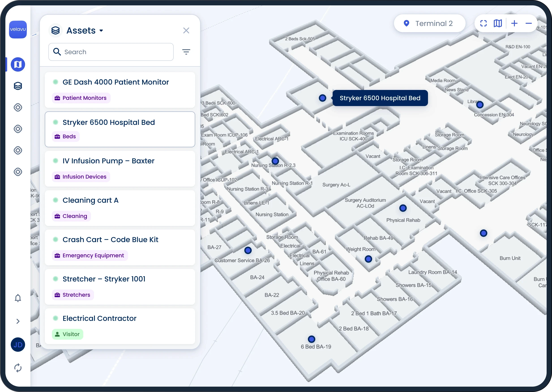
Task: Switch map style with the map icon
Action: tap(498, 23)
